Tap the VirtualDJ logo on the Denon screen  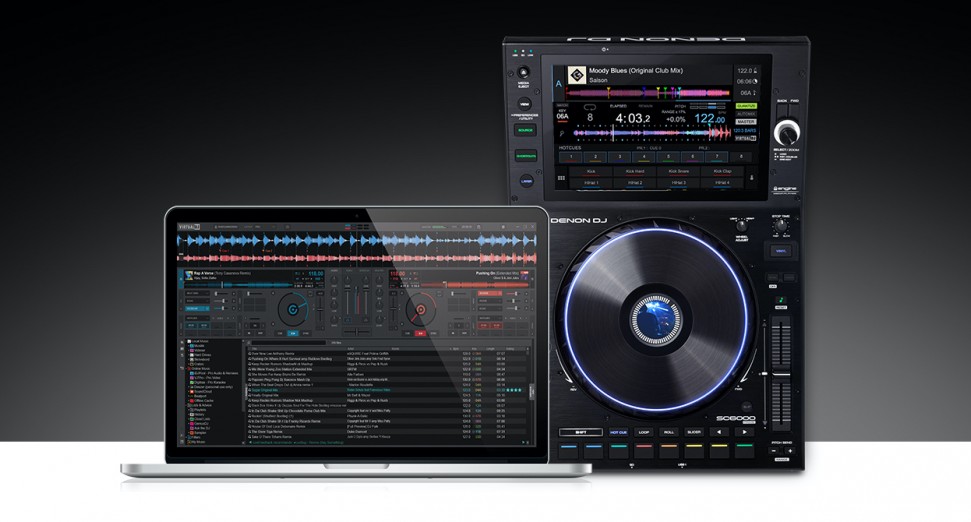[746, 139]
